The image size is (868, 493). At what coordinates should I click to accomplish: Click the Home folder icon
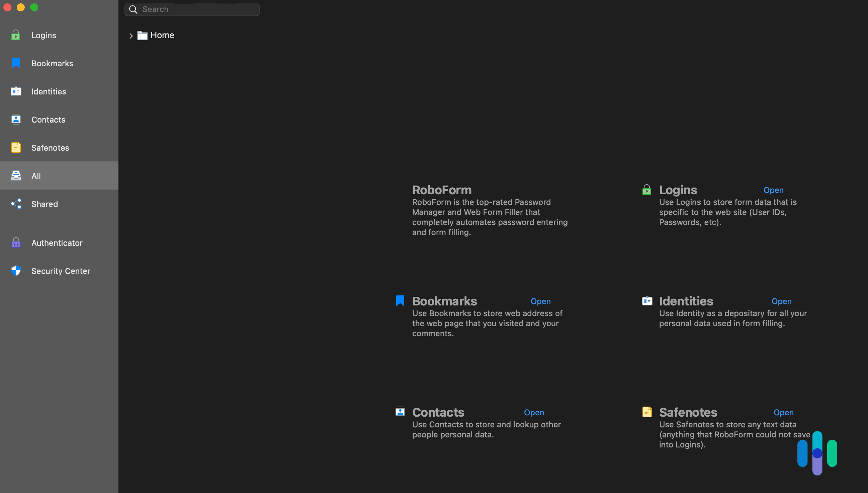143,35
